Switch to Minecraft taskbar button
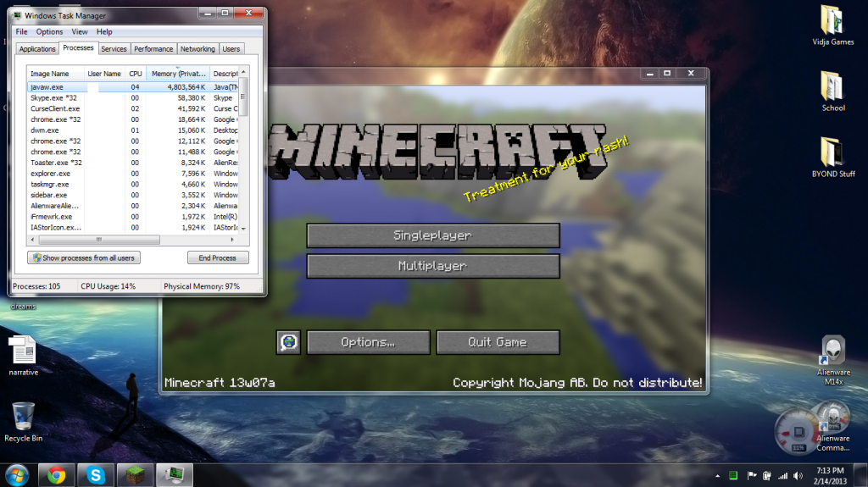Viewport: 868px width, 487px height. tap(135, 475)
